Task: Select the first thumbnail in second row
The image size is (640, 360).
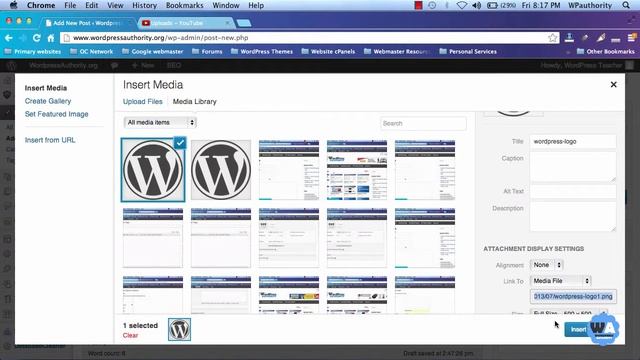Action: point(153,238)
